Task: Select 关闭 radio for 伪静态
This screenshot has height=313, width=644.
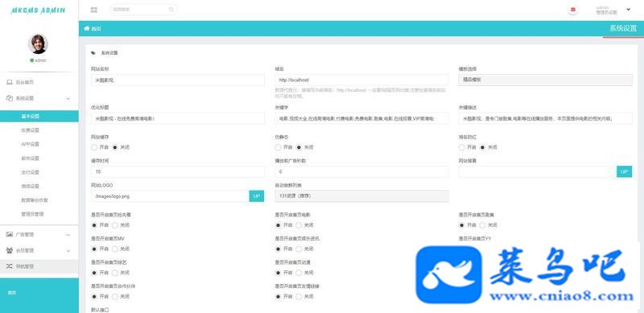Action: (299, 147)
